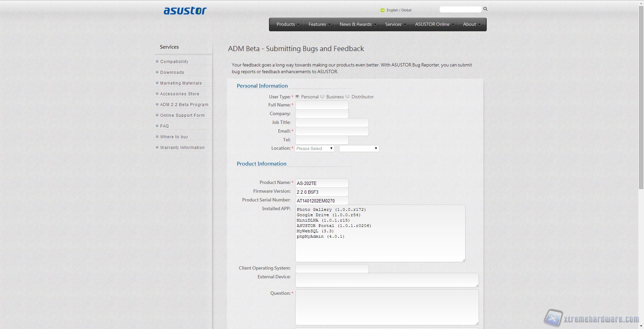The height and width of the screenshot is (329, 644).
Task: Click the FAQ bullet icon in sidebar
Action: coord(157,126)
